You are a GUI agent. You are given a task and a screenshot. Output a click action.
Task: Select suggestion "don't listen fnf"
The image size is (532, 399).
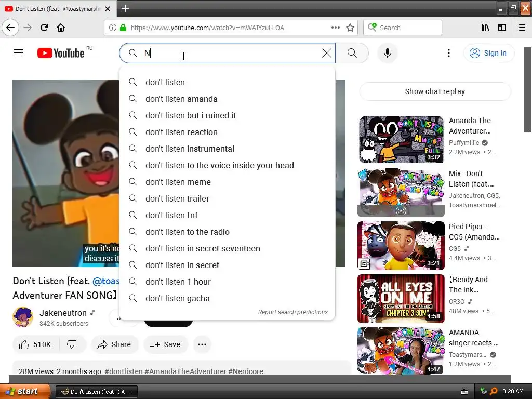tap(228, 215)
